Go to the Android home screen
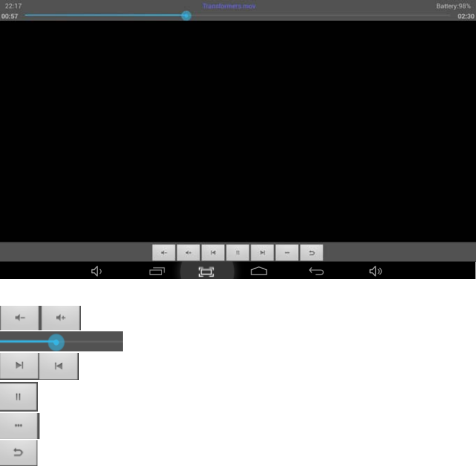The width and height of the screenshot is (476, 466). tap(259, 271)
